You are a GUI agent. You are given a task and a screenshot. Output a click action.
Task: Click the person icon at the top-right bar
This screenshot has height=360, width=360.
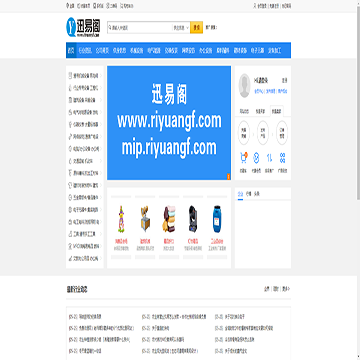(x=255, y=6)
